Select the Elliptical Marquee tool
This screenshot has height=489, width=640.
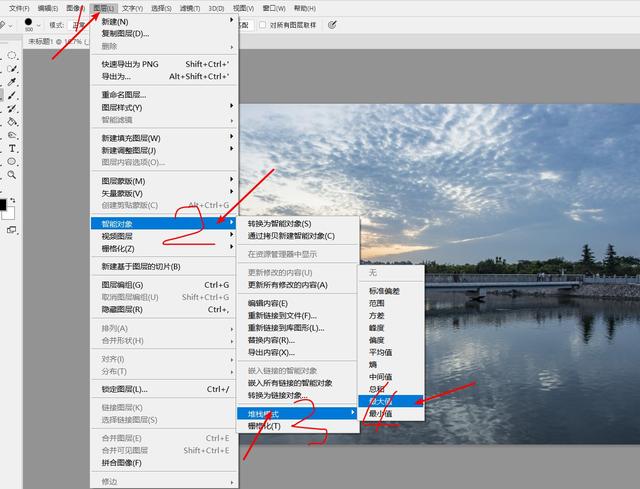point(13,56)
